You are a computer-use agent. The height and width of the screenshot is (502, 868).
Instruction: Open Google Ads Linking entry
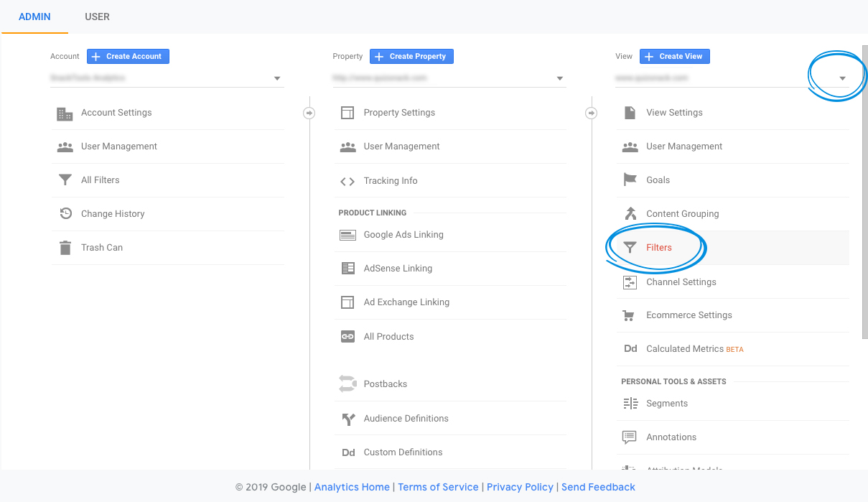pyautogui.click(x=403, y=235)
